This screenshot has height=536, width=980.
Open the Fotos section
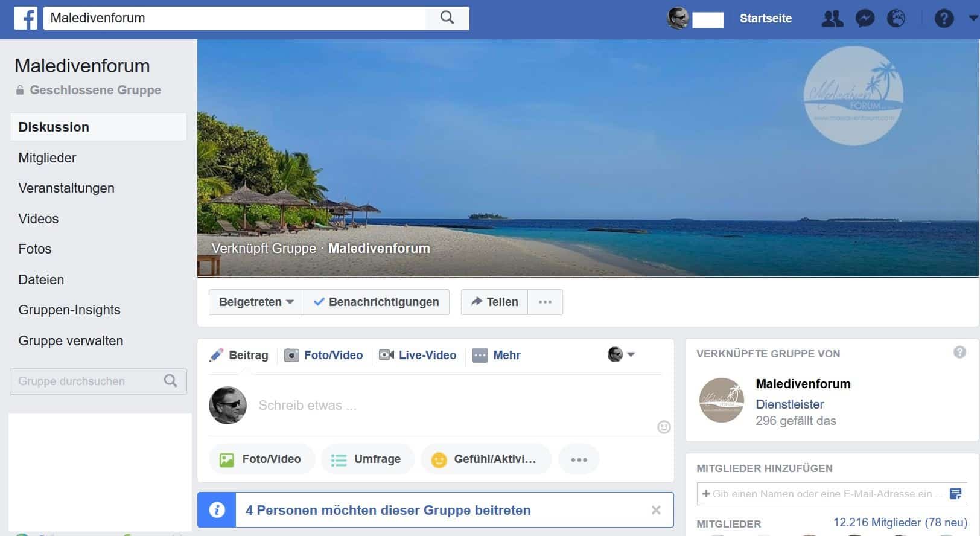[35, 249]
